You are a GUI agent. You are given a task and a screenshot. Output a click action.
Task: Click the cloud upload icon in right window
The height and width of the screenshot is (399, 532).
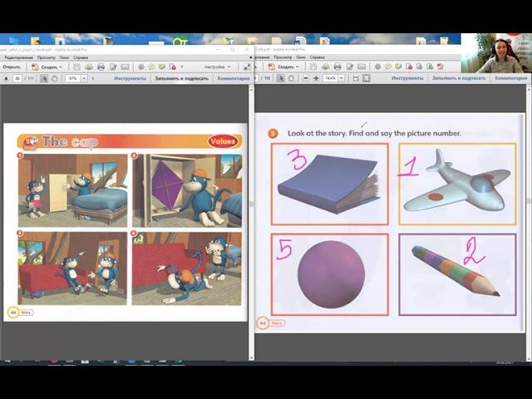pos(325,66)
